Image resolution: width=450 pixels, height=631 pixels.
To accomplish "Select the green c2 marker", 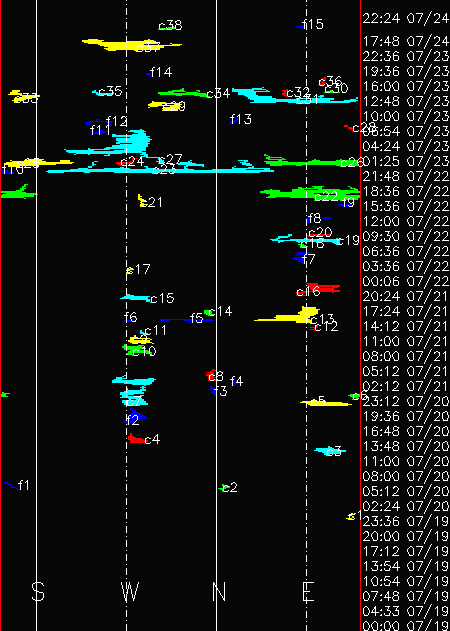I will point(222,489).
